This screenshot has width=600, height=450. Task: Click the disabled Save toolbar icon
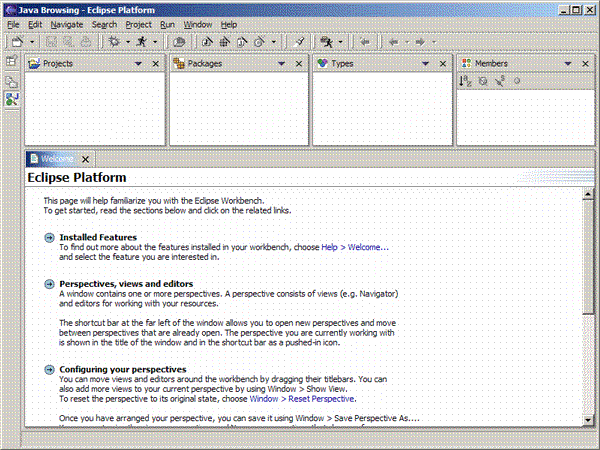51,42
